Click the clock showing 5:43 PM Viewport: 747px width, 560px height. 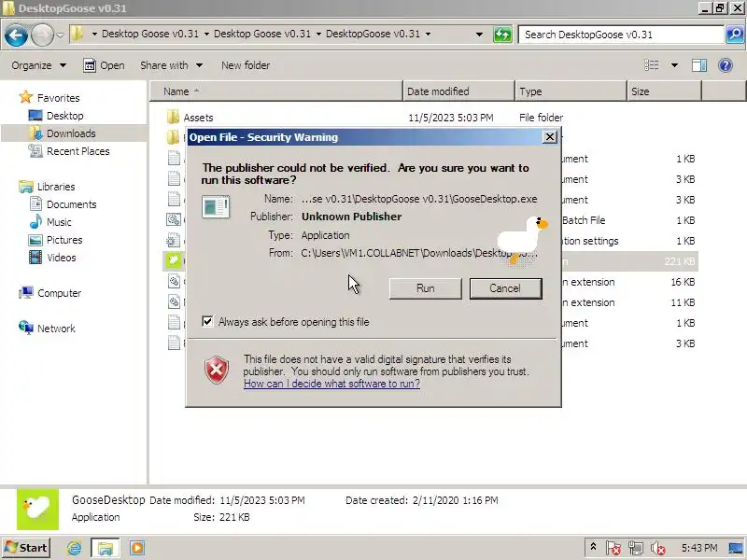point(698,548)
